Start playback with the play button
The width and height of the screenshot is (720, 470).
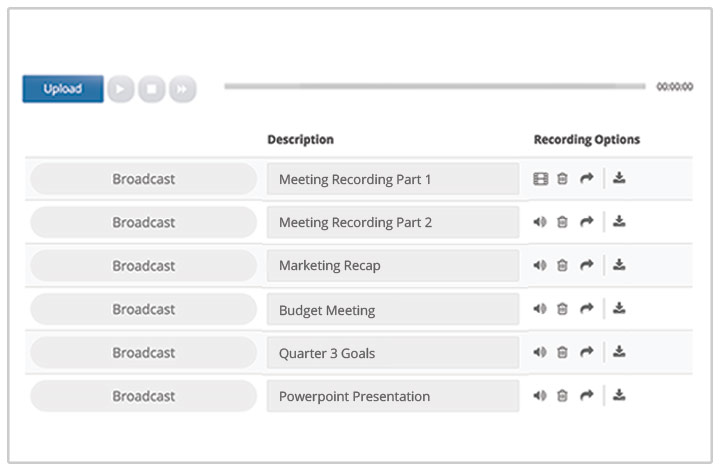tap(121, 89)
